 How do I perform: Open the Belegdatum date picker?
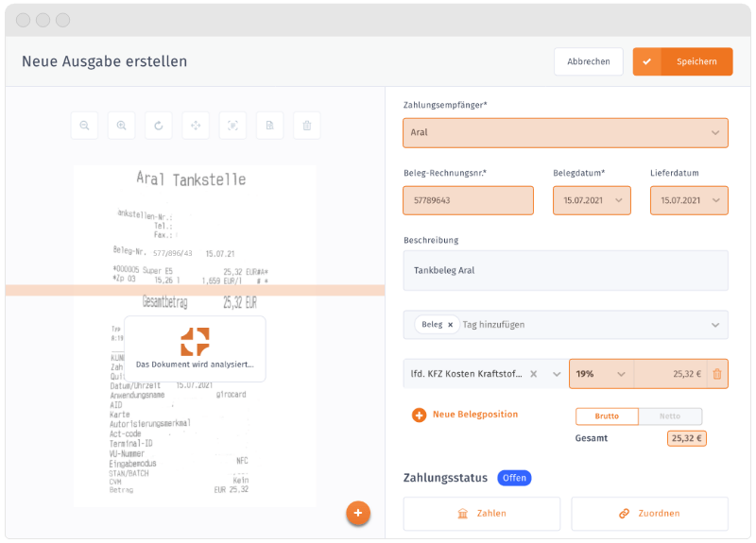click(592, 200)
